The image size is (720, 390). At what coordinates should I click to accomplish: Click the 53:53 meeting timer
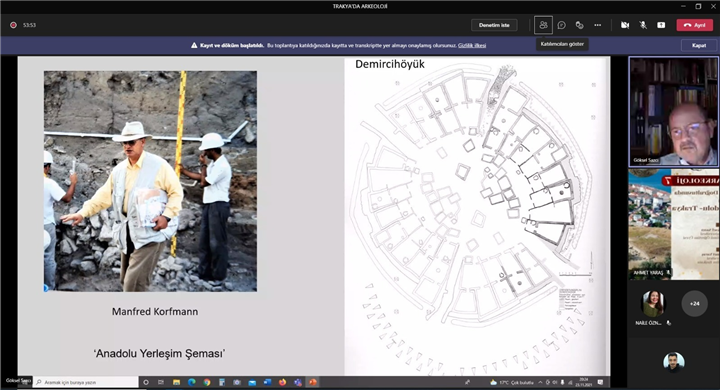(x=29, y=25)
